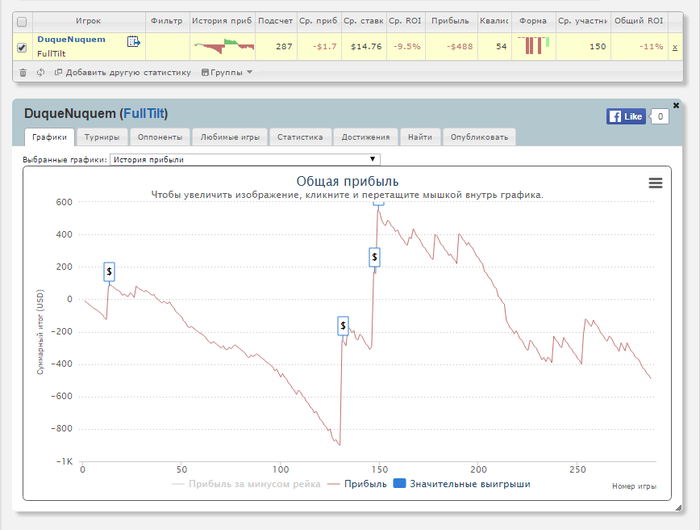Click the $ marker near game 131
Viewport: 700px width, 530px height.
[x=343, y=326]
